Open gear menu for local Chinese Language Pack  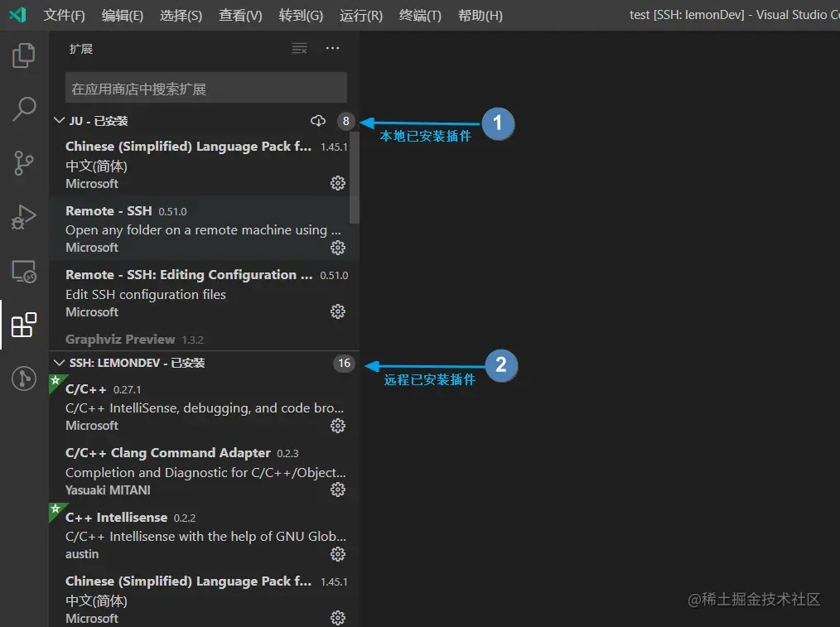[337, 183]
